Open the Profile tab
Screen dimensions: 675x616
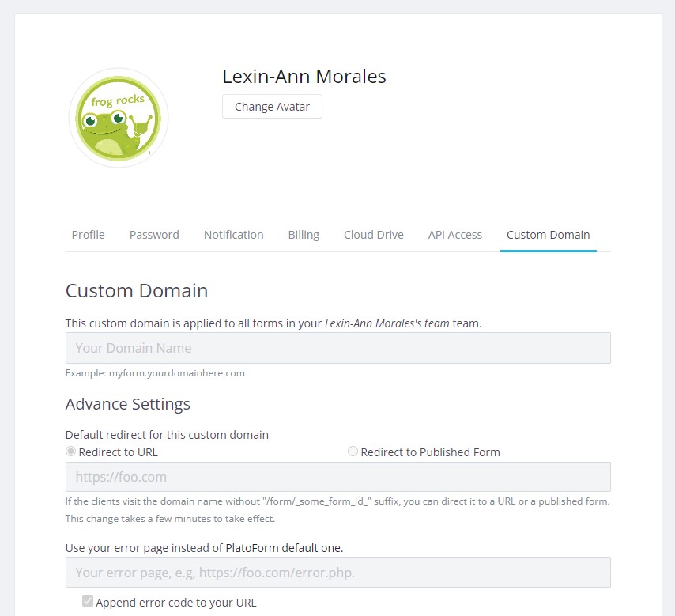(89, 235)
